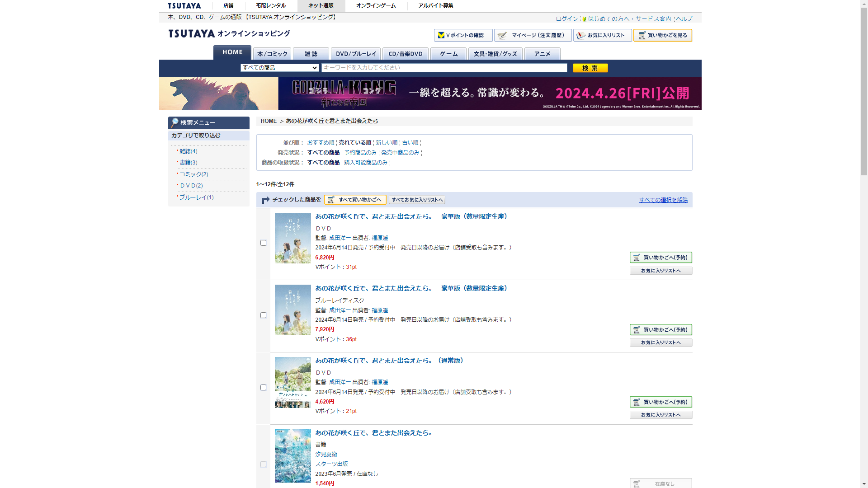Switch to the DVD/ブルーレイ tab
868x488 pixels.
(x=355, y=54)
